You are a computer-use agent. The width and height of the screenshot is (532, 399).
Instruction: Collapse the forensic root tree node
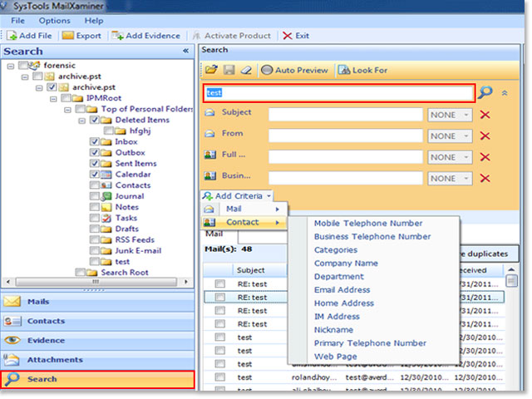coord(9,66)
